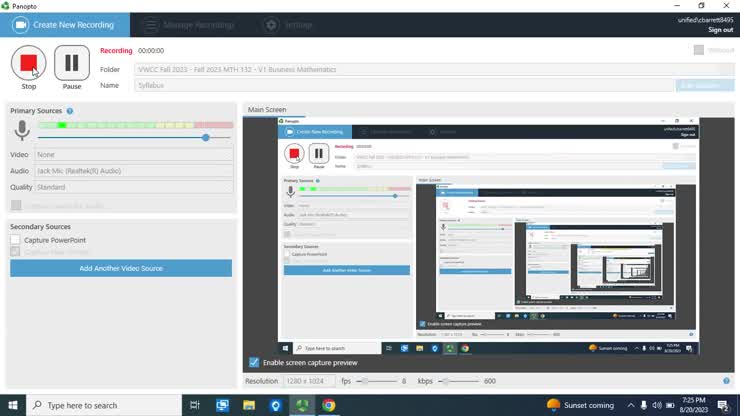Open the Video source dropdown

(133, 155)
